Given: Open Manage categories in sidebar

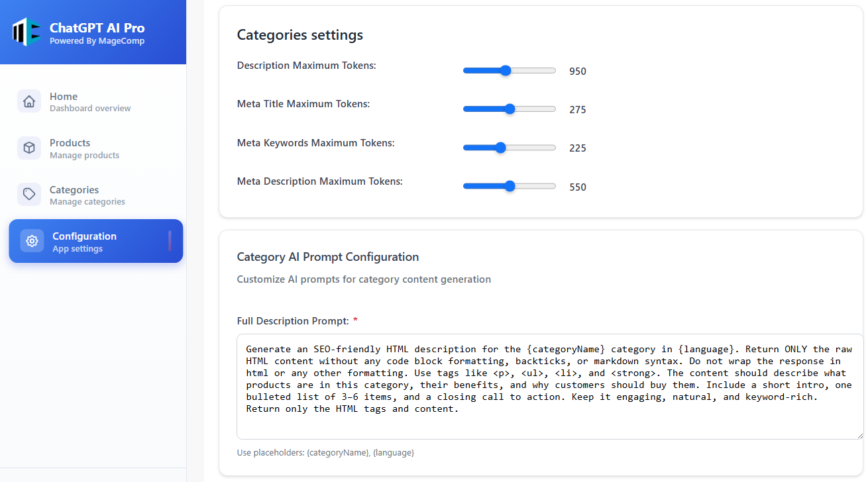Looking at the screenshot, I should pyautogui.click(x=87, y=195).
